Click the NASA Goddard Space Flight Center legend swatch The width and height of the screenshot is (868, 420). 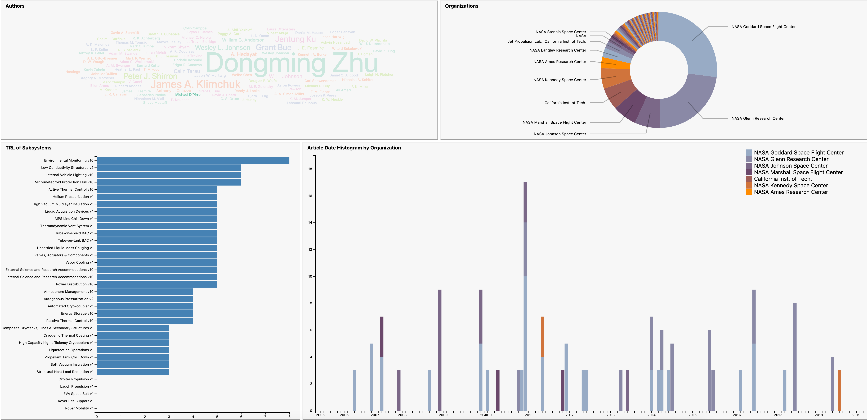pyautogui.click(x=749, y=153)
